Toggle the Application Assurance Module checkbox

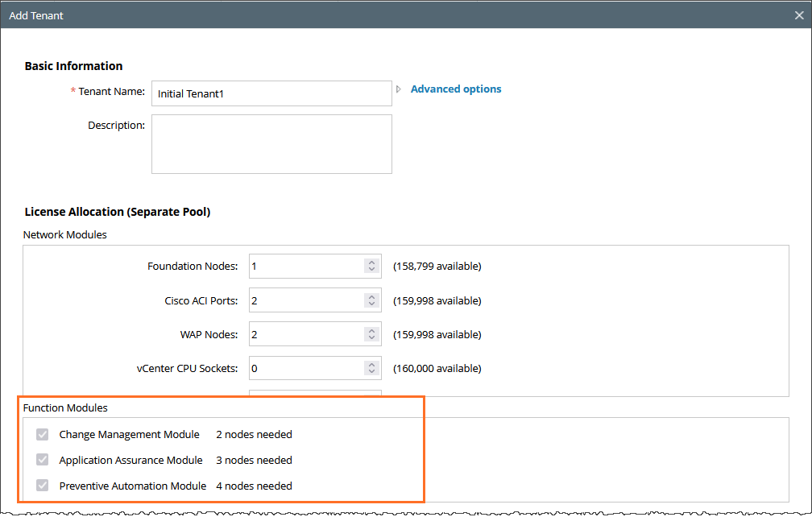tap(43, 461)
